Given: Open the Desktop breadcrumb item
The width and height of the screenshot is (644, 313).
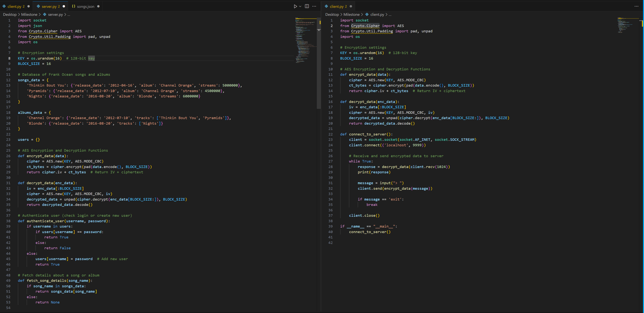Looking at the screenshot, I should (x=10, y=14).
